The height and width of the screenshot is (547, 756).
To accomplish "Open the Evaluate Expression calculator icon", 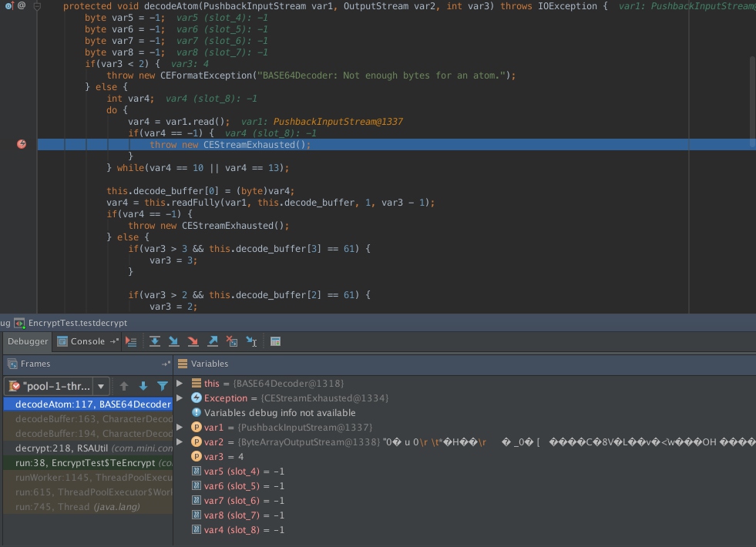I will tap(275, 341).
